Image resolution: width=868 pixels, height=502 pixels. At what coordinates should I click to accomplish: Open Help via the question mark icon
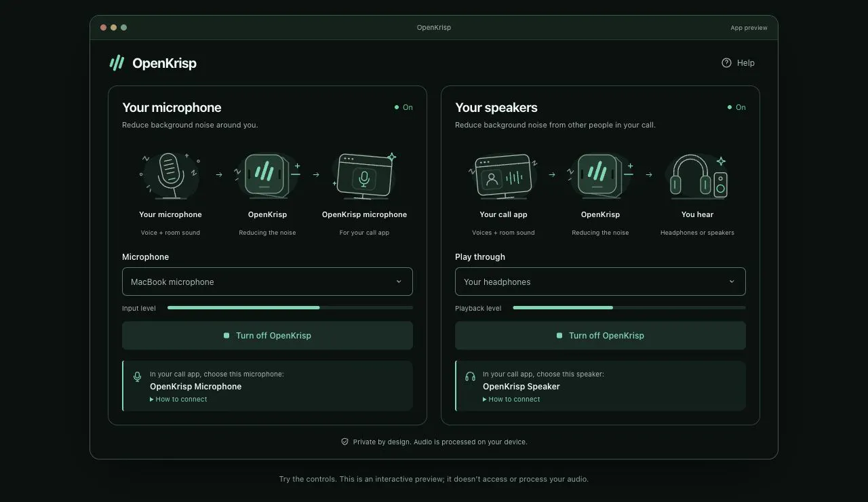pyautogui.click(x=726, y=62)
